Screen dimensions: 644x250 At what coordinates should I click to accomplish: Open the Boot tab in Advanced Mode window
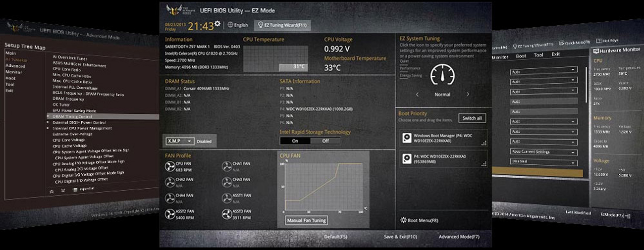coord(521,56)
